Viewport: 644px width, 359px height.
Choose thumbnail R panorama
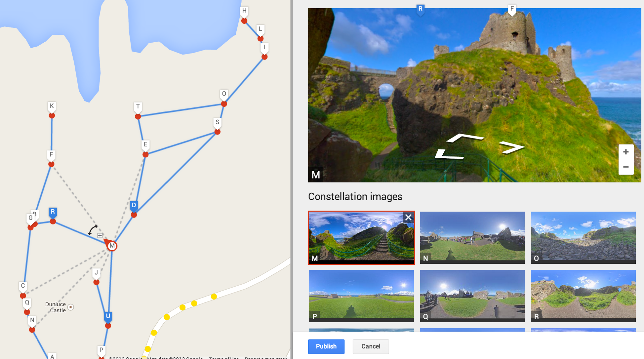[x=583, y=296]
